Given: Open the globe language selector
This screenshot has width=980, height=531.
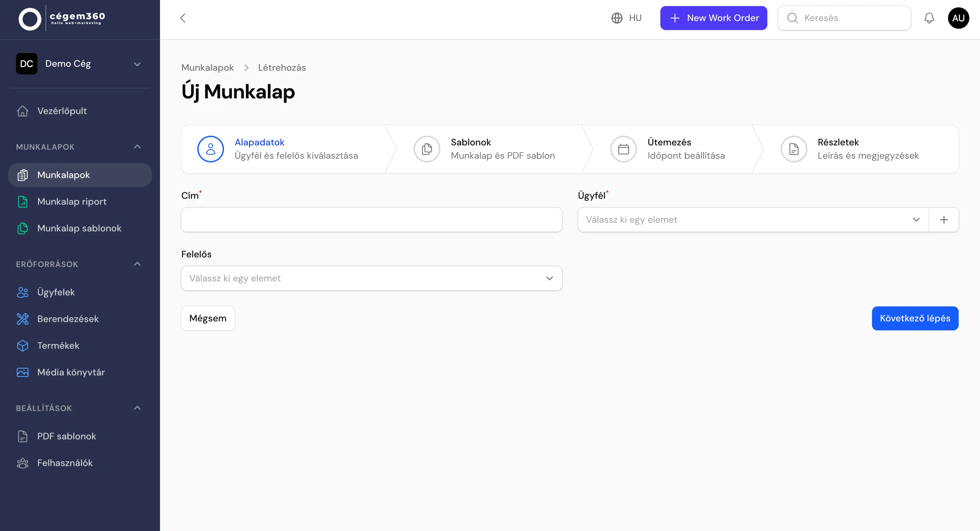Looking at the screenshot, I should [x=616, y=18].
